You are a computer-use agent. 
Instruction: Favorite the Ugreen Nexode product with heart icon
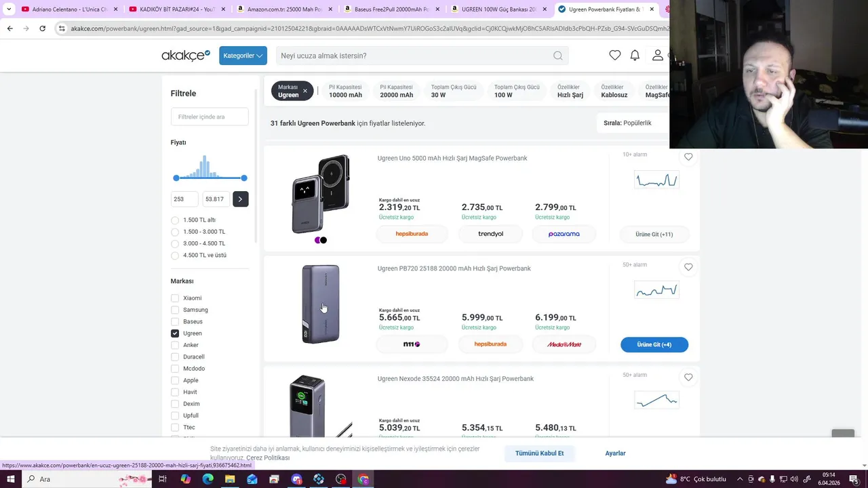point(688,378)
